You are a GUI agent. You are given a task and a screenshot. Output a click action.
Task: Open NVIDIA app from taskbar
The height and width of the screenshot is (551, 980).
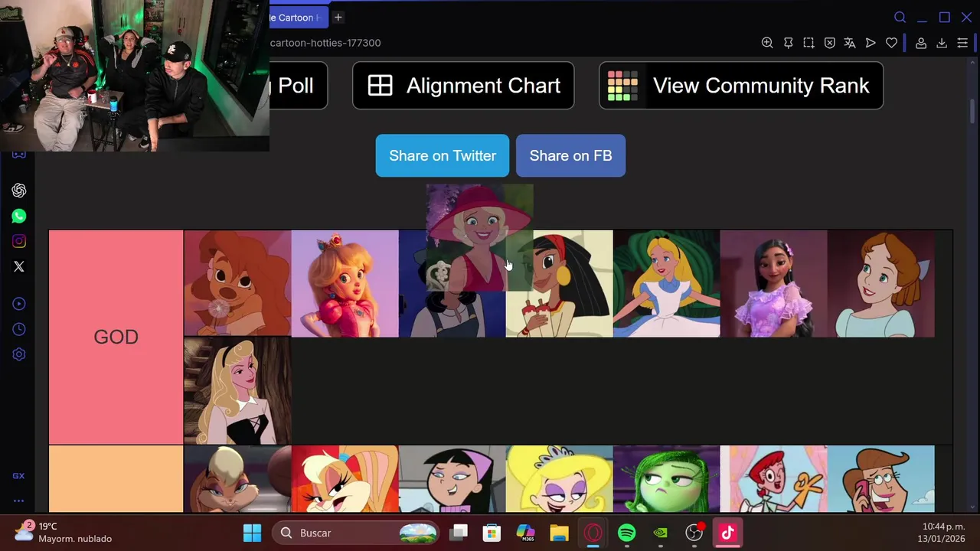660,533
